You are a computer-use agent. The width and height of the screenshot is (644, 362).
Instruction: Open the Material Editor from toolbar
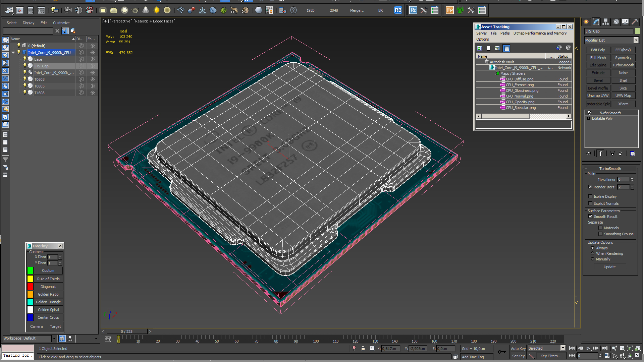click(x=258, y=10)
